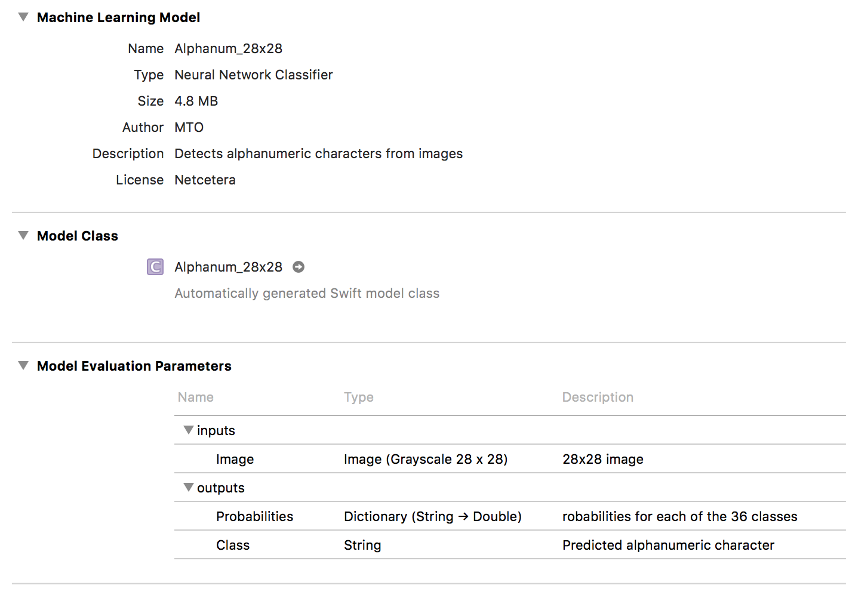846x616 pixels.
Task: Click the Name column header
Action: pos(196,398)
